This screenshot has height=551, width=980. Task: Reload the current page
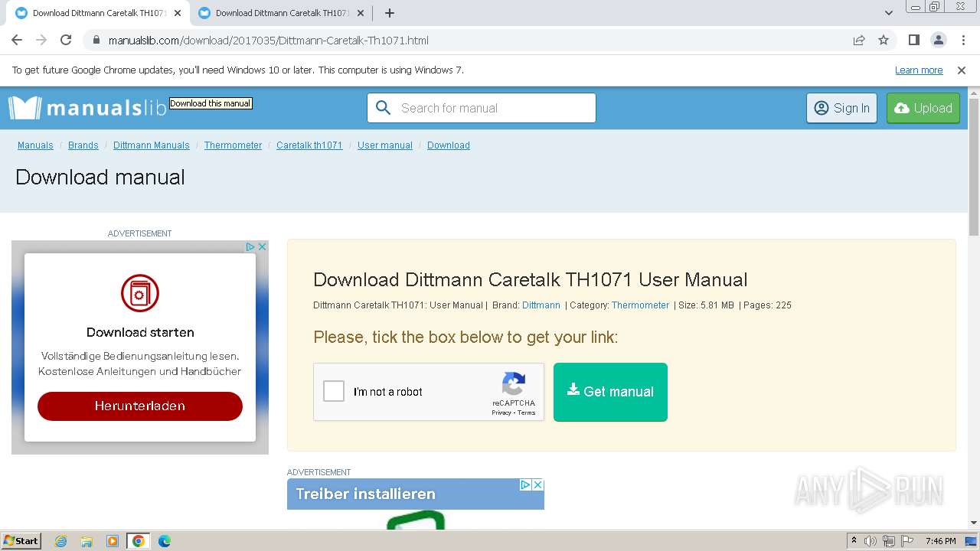pos(66,40)
